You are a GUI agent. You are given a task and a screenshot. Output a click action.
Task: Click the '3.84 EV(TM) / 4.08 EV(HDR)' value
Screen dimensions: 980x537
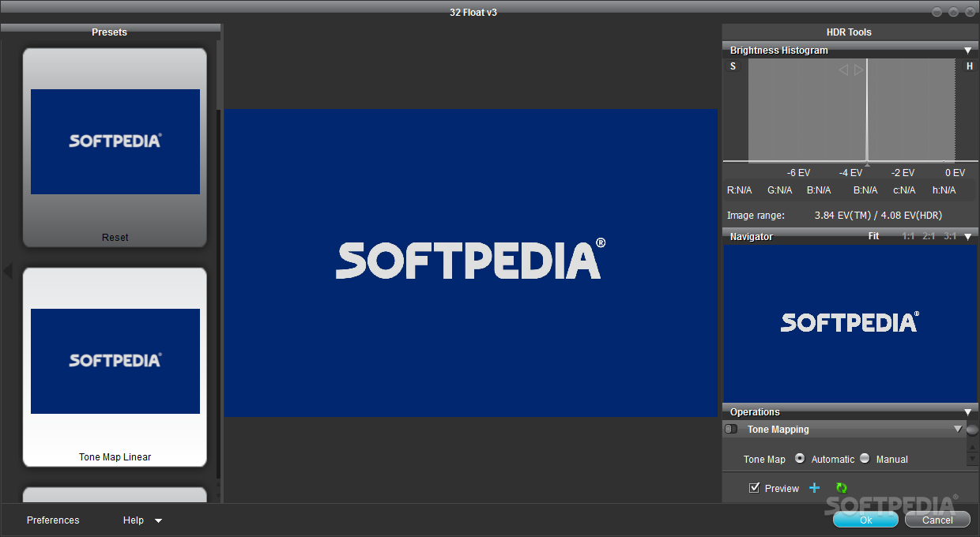coord(878,215)
